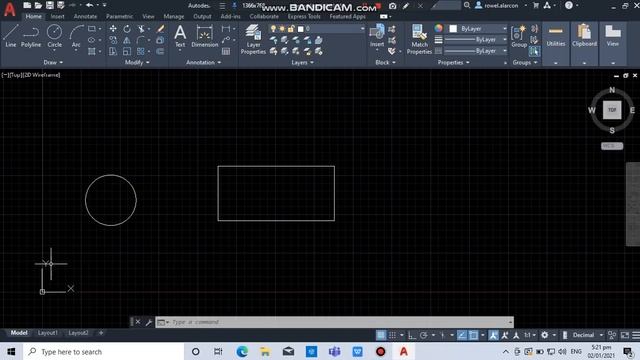
Task: Expand the Properties panel
Action: 453,62
